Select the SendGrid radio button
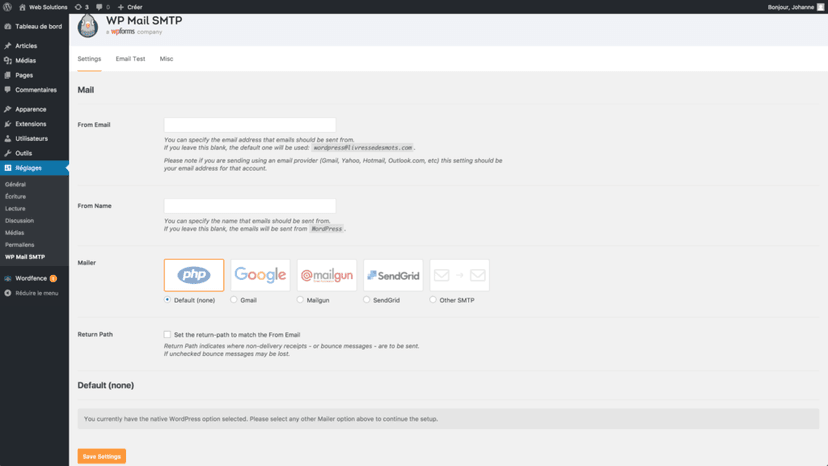Image resolution: width=828 pixels, height=466 pixels. [366, 300]
